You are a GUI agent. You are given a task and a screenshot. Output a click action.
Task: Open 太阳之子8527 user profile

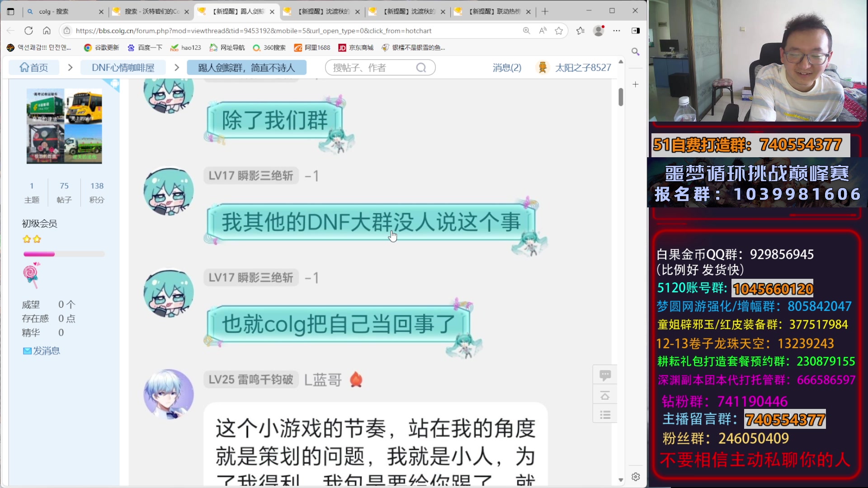coord(583,68)
